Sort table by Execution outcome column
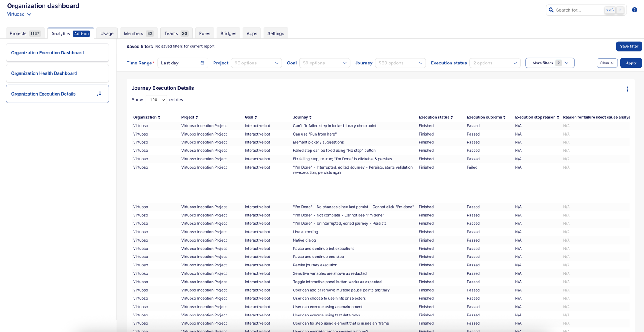Screen dimensions: 644x332 tap(504, 118)
